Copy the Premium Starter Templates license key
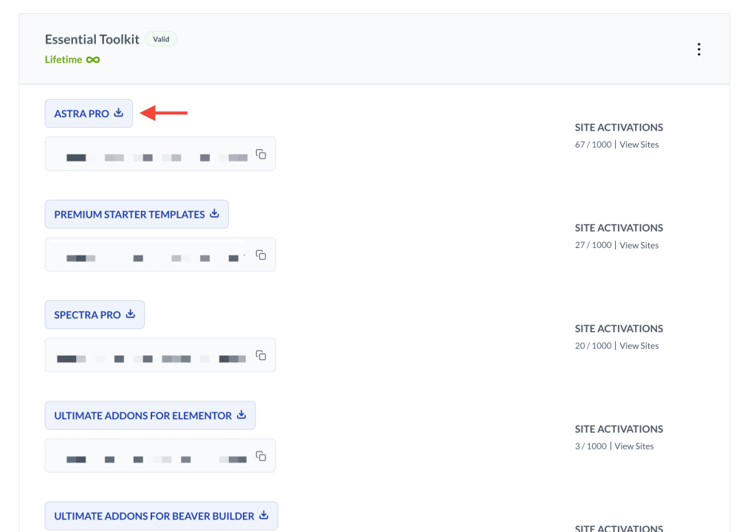The image size is (756, 532). click(x=261, y=253)
